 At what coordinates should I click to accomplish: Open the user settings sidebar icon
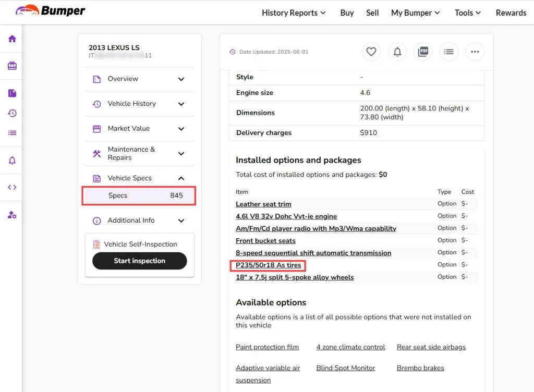13,215
